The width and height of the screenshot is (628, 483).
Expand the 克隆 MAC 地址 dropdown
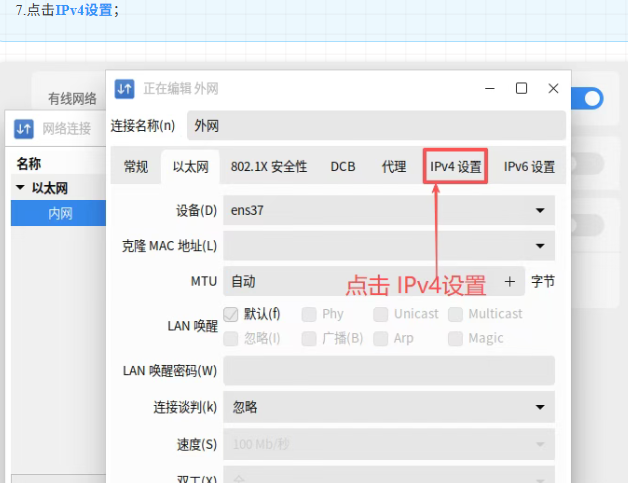point(388,245)
